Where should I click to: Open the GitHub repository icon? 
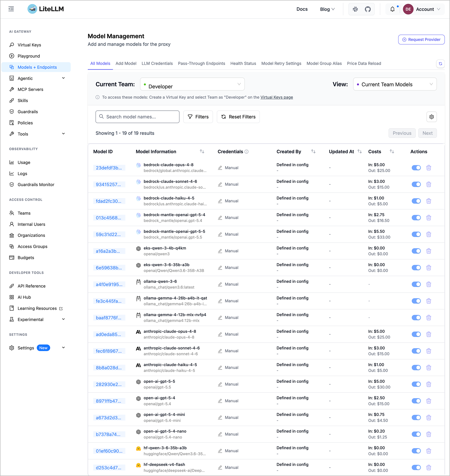click(x=368, y=9)
